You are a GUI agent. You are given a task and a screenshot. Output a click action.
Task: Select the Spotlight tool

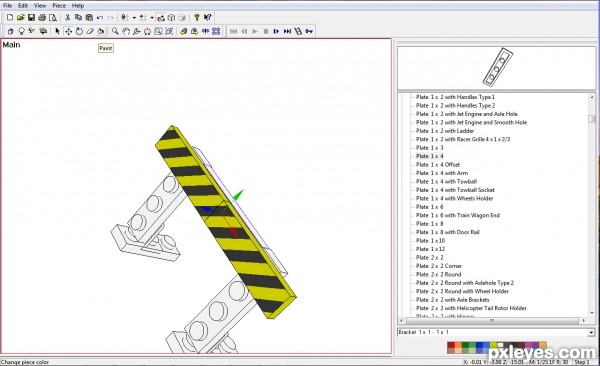coord(32,31)
